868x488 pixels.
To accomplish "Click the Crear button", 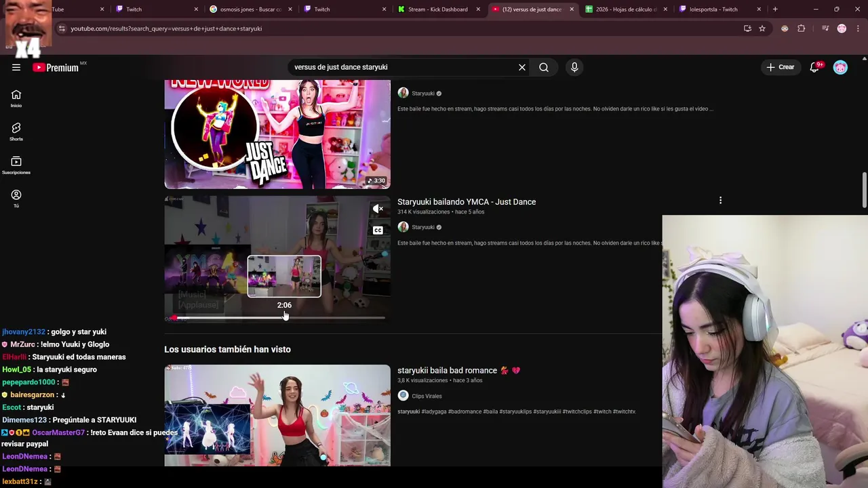I will click(781, 67).
